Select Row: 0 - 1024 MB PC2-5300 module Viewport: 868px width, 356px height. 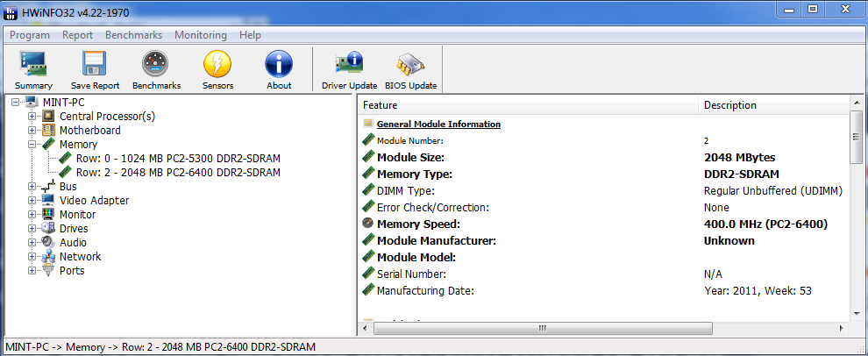point(178,159)
